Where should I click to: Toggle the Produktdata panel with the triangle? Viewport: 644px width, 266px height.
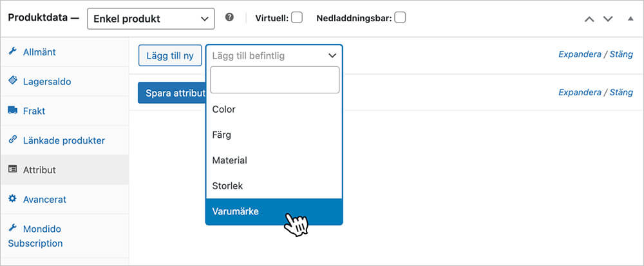point(630,19)
